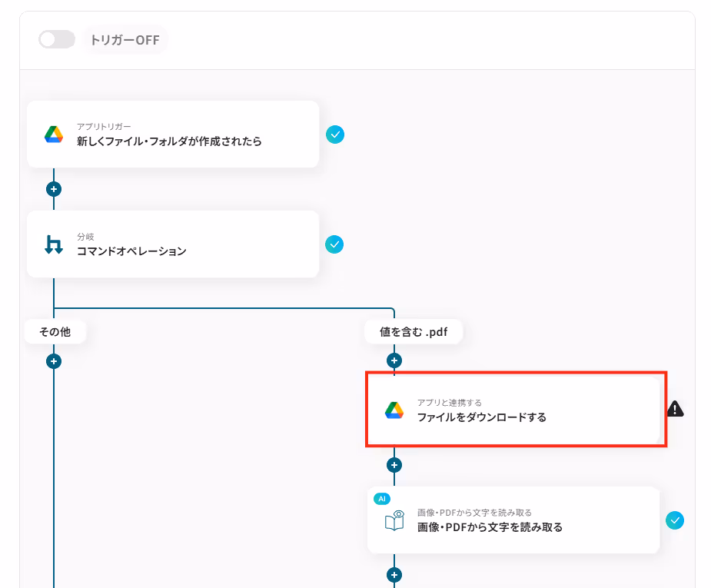Add a step under the 値を含む .pdf branch
This screenshot has width=711, height=588.
[394, 360]
